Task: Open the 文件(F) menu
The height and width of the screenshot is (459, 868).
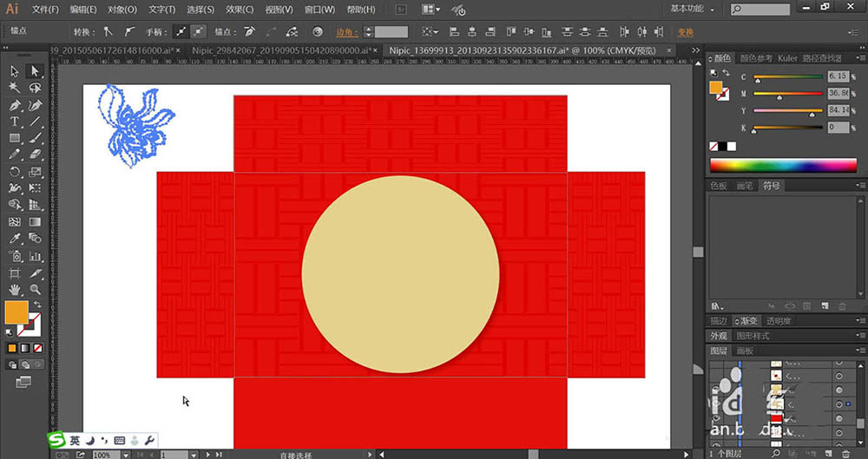Action: coord(45,10)
